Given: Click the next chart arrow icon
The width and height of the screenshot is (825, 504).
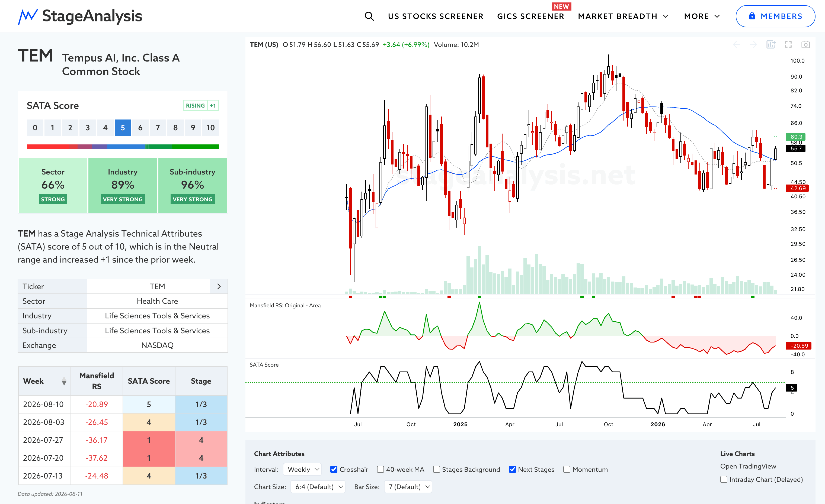Looking at the screenshot, I should pos(754,44).
